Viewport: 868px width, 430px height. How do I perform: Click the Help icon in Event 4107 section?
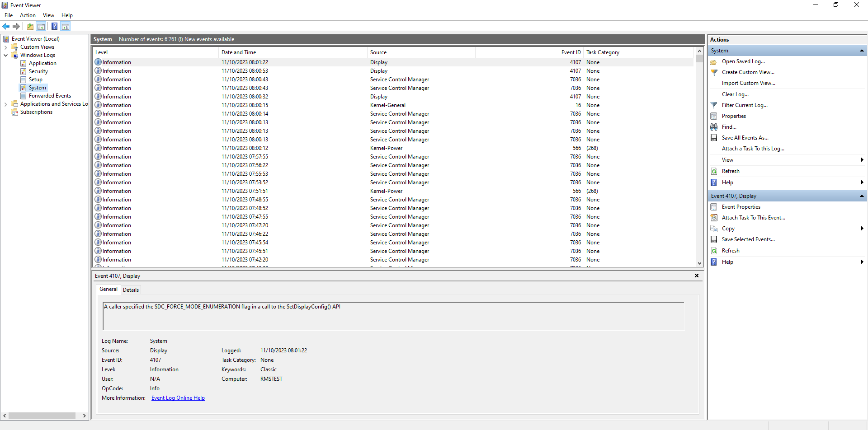[714, 262]
